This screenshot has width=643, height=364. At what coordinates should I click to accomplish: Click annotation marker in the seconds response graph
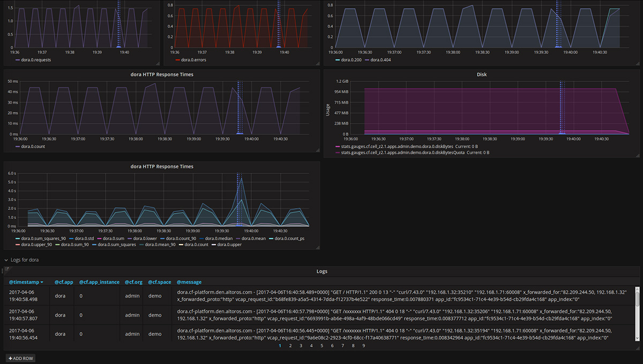tap(240, 224)
